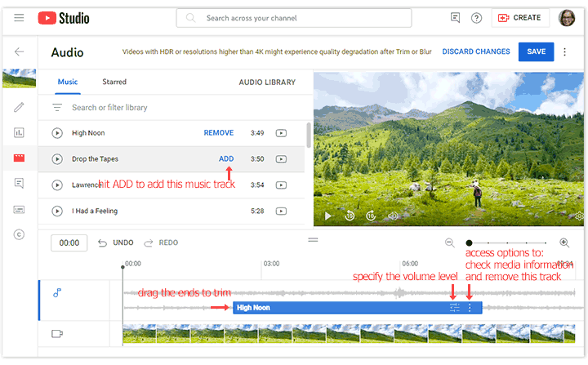The image size is (588, 365).
Task: Open the Copyright sidebar icon
Action: pyautogui.click(x=19, y=234)
